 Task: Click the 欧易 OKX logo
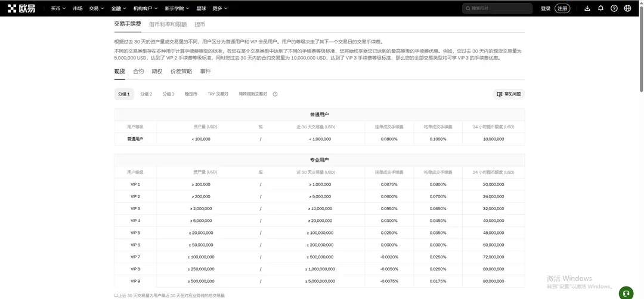21,8
